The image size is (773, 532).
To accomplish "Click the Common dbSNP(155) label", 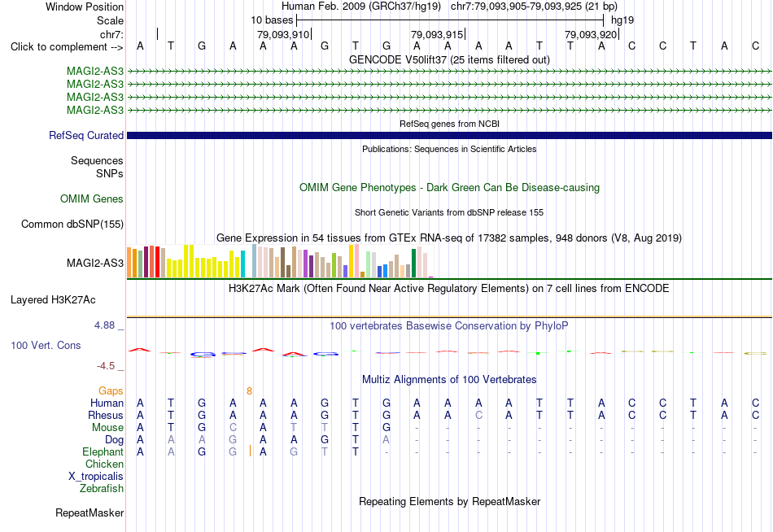I will [x=72, y=224].
